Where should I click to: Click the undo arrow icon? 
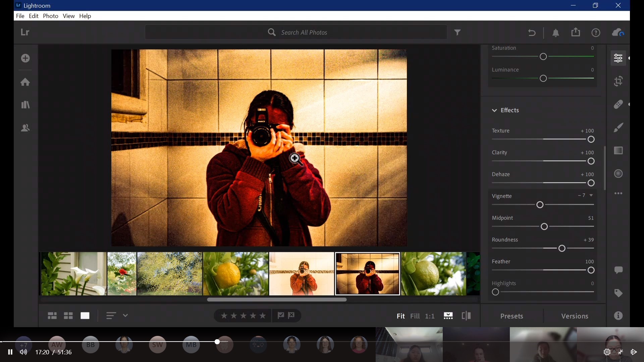point(532,33)
